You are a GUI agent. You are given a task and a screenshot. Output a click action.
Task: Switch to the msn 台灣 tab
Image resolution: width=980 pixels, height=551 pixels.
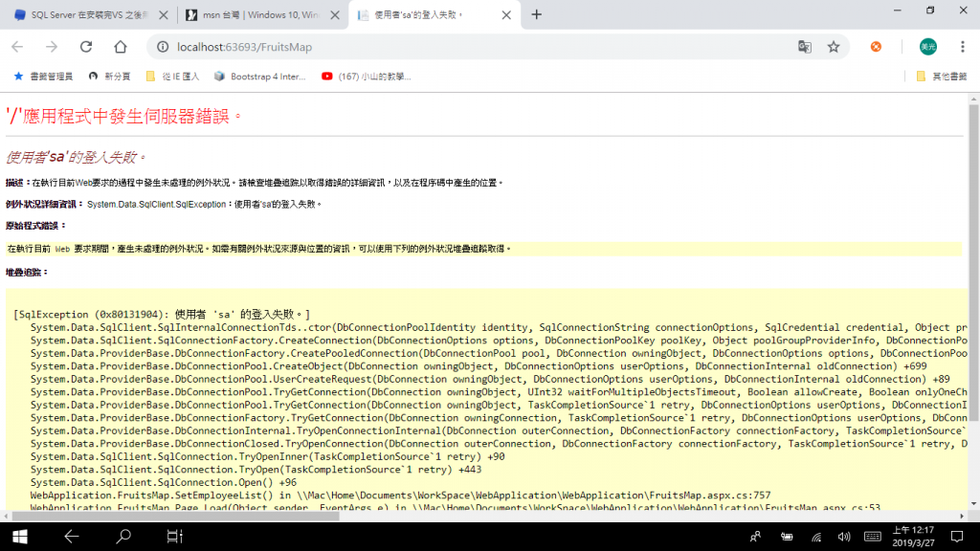(x=262, y=15)
